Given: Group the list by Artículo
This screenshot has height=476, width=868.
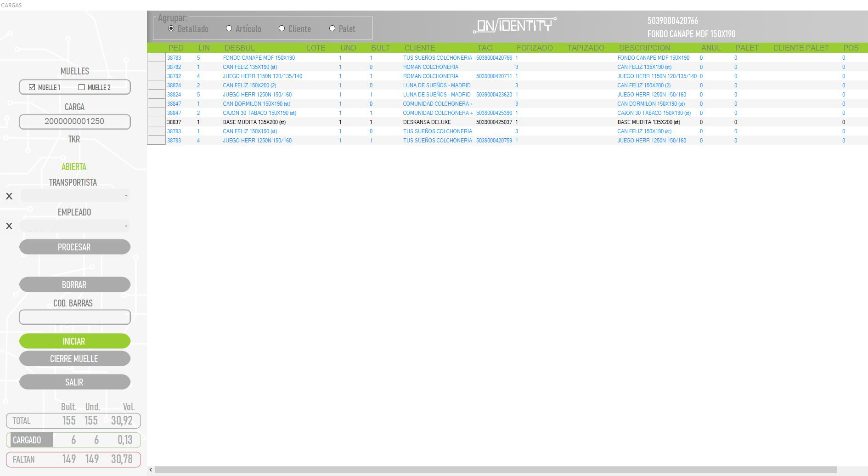Looking at the screenshot, I should [x=229, y=28].
